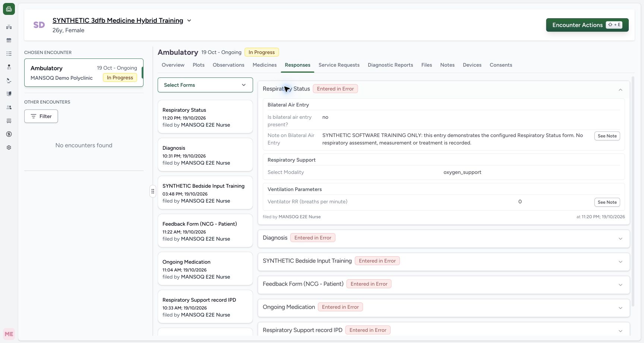
Task: Select the Ambulatory chosen encounter card
Action: click(x=84, y=73)
